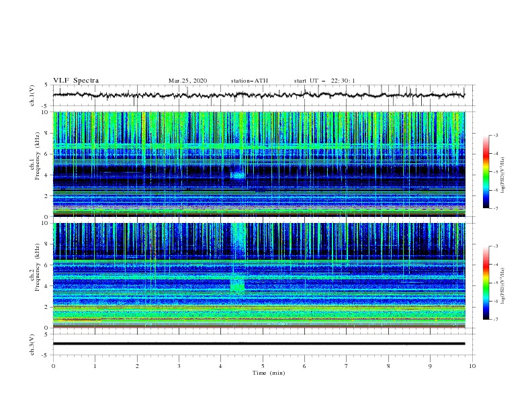The image size is (532, 411).
Task: Click the "9" tick on the time axis
Action: tap(430, 366)
